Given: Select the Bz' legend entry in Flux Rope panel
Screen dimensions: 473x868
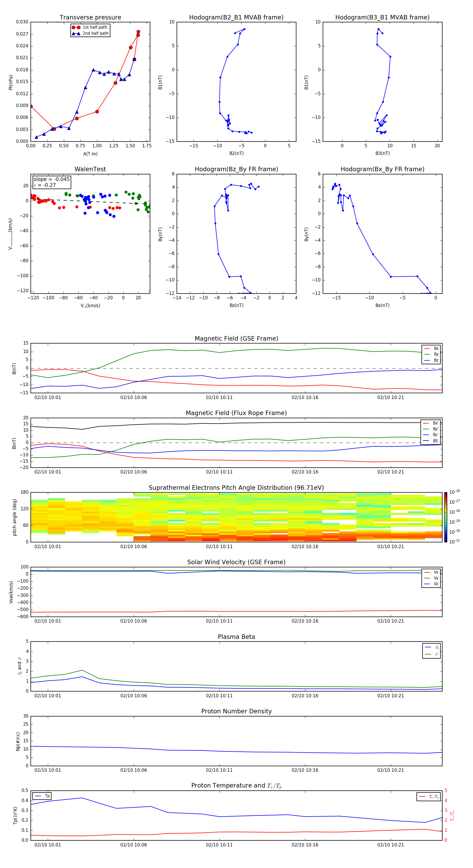Looking at the screenshot, I should [x=431, y=435].
